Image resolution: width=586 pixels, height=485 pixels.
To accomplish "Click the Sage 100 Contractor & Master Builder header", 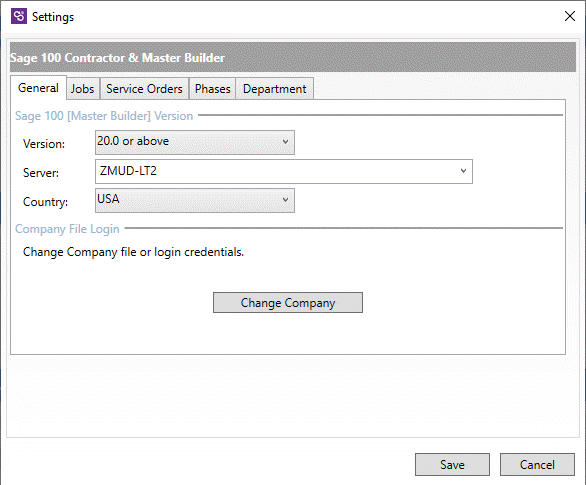I will [x=293, y=58].
